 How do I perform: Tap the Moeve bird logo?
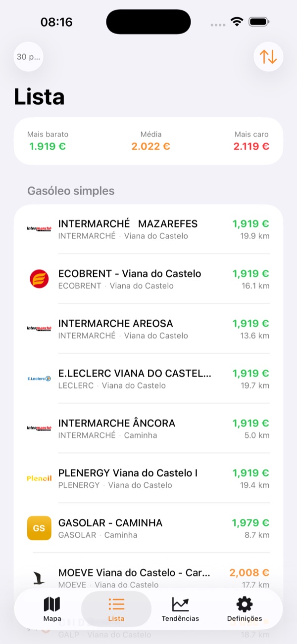(x=39, y=578)
